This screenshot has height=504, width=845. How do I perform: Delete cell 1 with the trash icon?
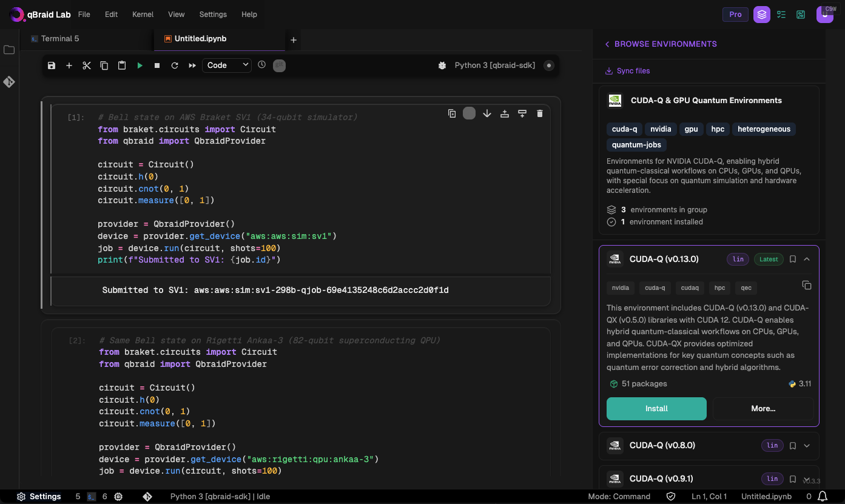(540, 113)
